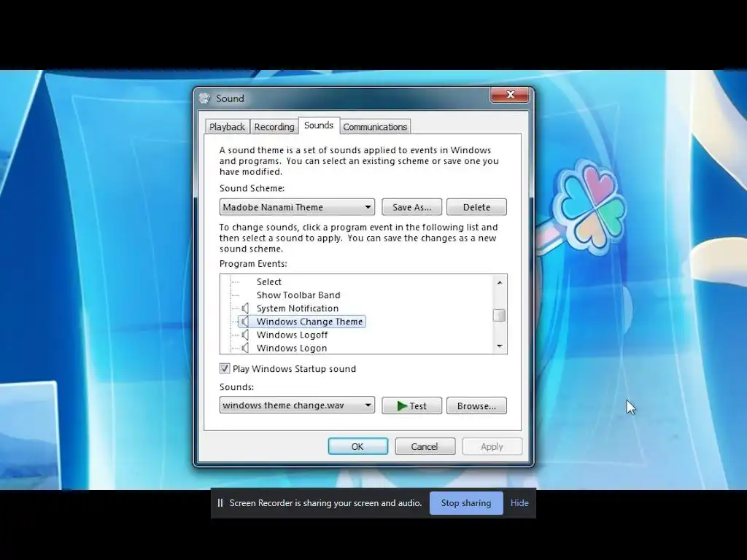Cancel the Sound dialog
747x560 pixels.
(x=425, y=446)
